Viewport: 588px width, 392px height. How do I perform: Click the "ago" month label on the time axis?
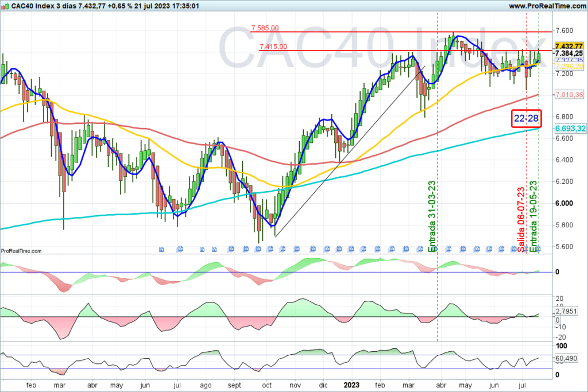[206, 385]
